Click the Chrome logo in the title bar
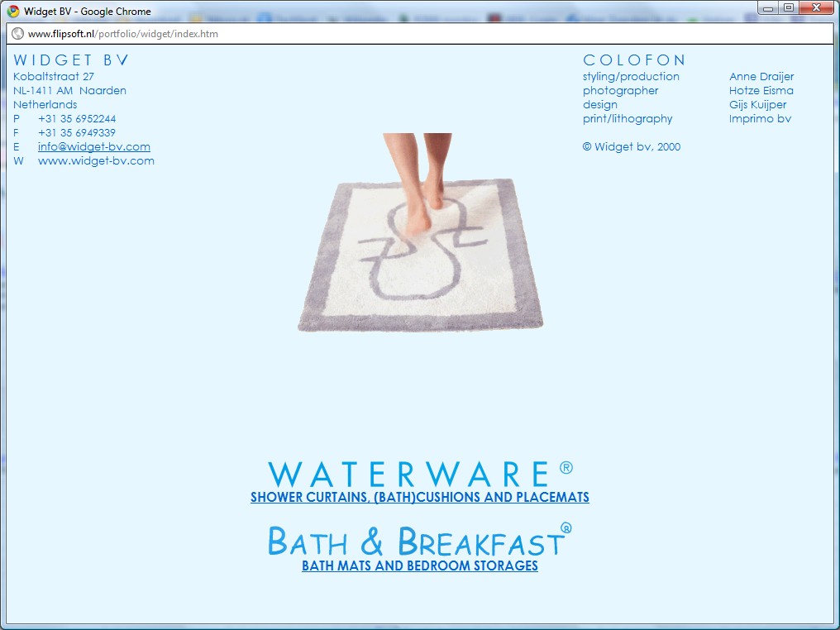Viewport: 840px width, 630px height. pyautogui.click(x=13, y=12)
